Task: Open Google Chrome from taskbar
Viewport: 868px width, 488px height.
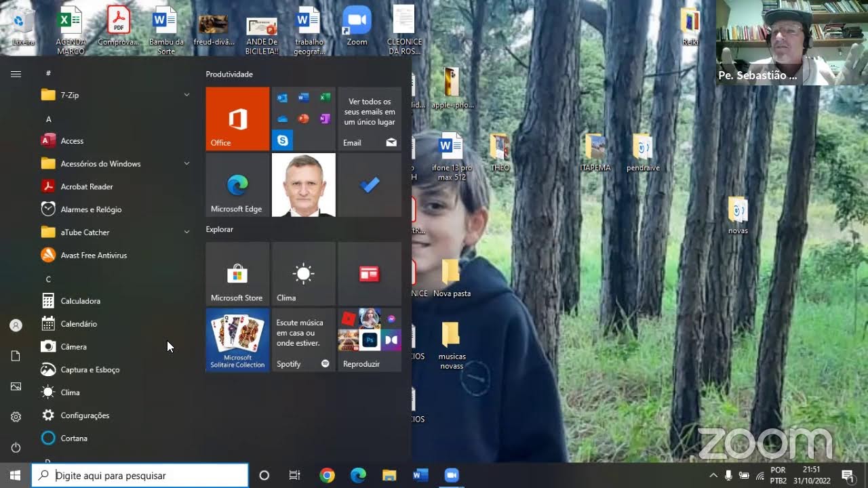Action: coord(327,475)
